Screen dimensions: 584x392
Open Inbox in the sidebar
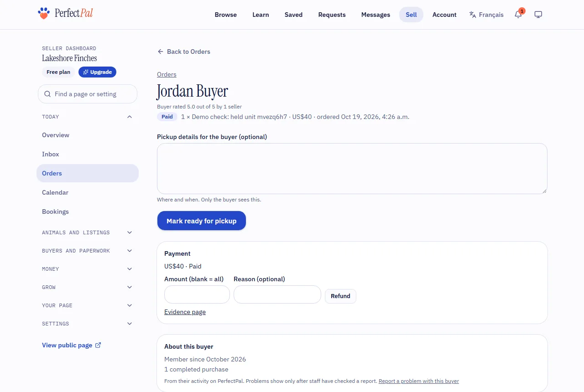coord(88,154)
